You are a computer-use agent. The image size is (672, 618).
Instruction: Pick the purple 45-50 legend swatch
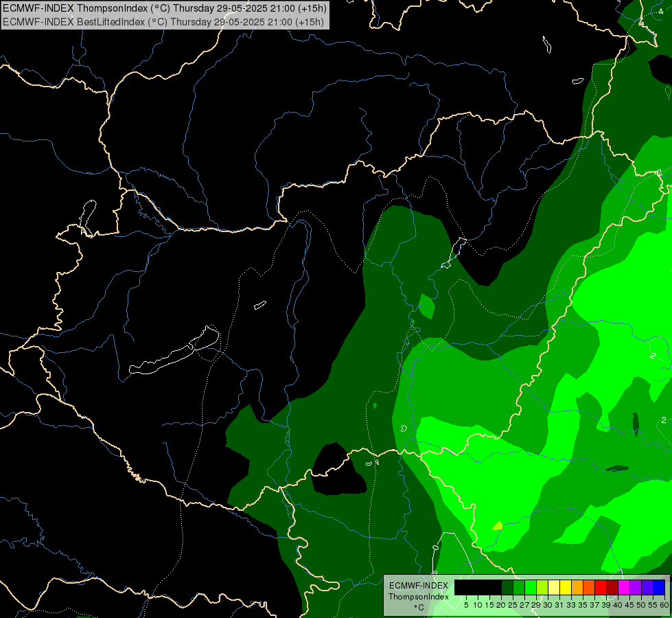point(636,587)
